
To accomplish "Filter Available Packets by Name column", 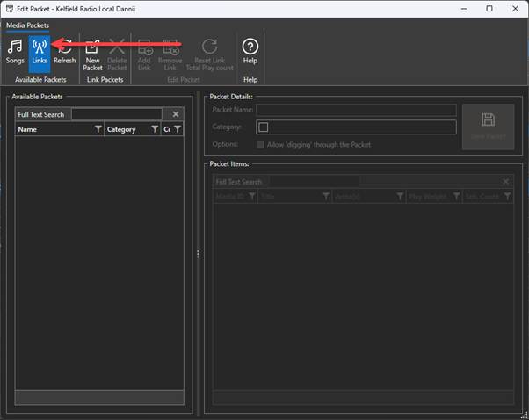I will tap(98, 129).
